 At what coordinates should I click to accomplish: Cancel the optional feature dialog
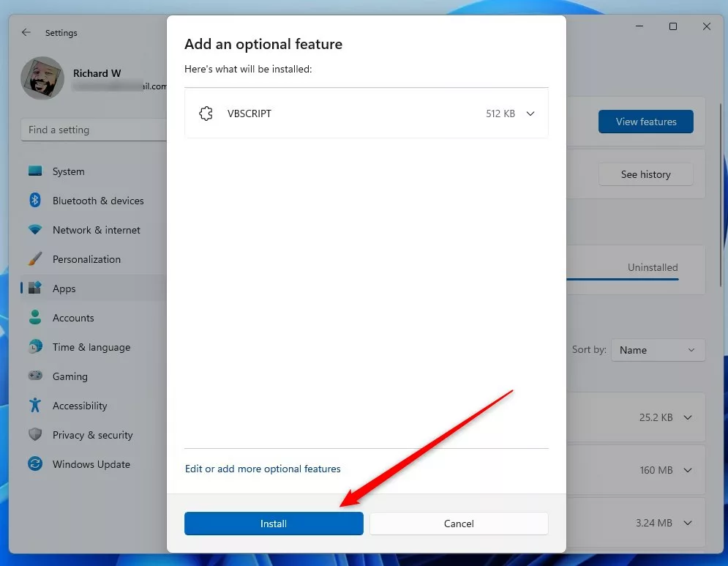coord(459,524)
